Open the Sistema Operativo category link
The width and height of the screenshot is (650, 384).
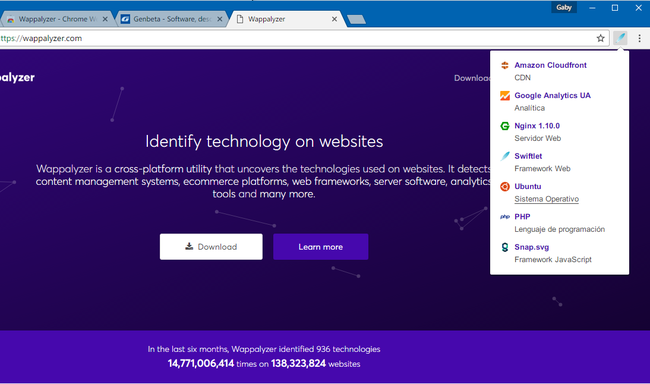[x=546, y=199]
